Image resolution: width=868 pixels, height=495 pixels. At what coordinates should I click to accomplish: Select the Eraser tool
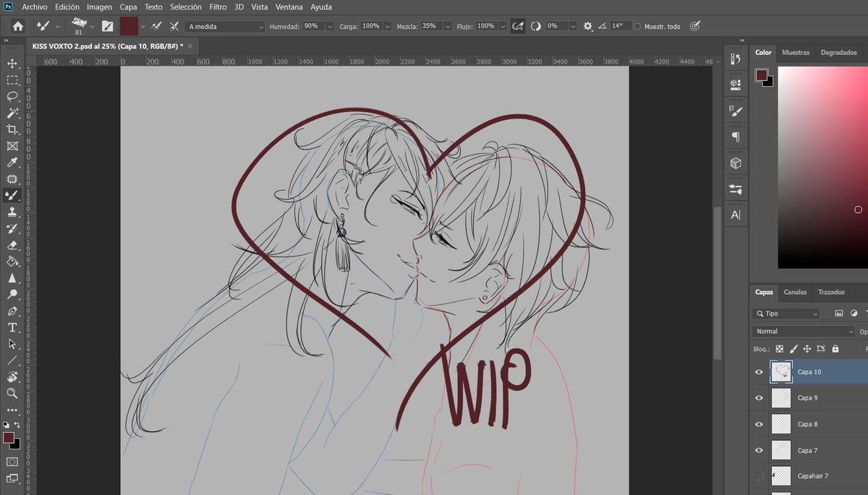(x=12, y=245)
